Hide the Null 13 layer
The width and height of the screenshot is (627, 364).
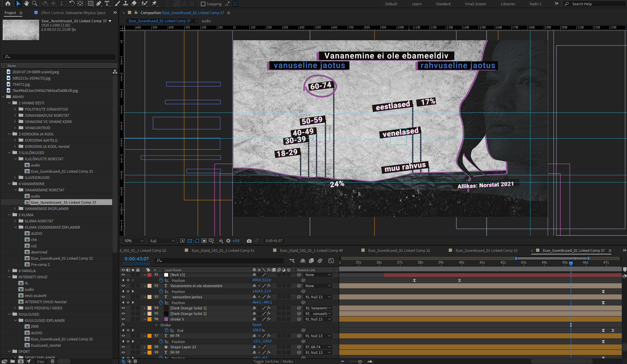[x=123, y=275]
